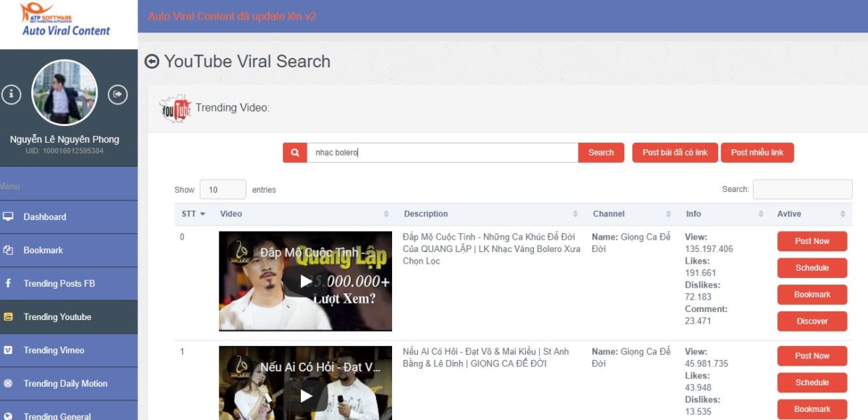Click Post bài đã có link button

pos(675,153)
